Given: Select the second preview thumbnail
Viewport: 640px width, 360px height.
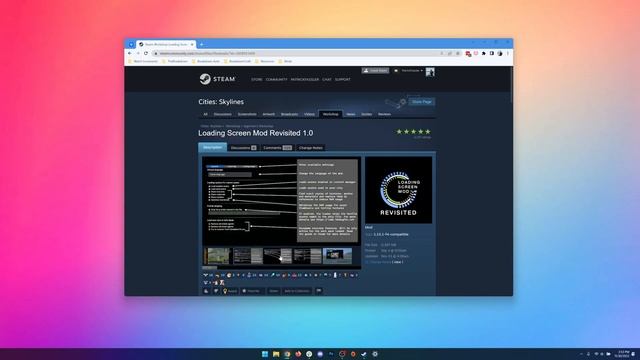Looking at the screenshot, I should 248,256.
